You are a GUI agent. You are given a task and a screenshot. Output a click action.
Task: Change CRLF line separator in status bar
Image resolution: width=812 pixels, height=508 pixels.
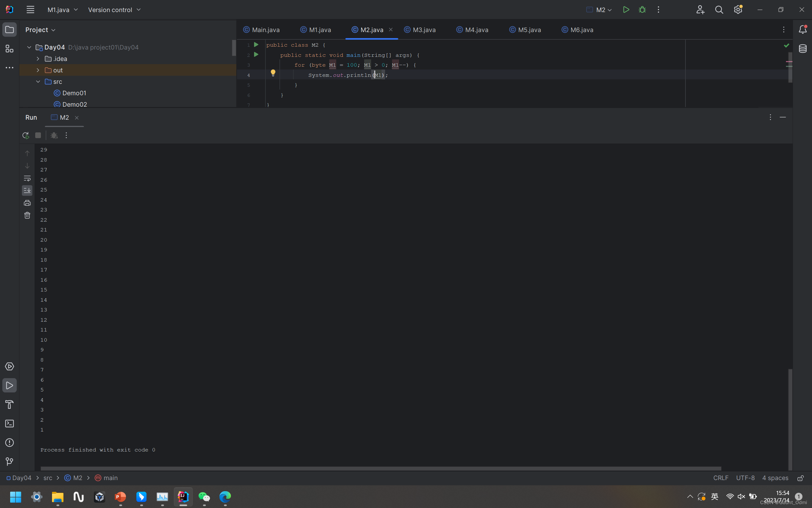(x=721, y=478)
